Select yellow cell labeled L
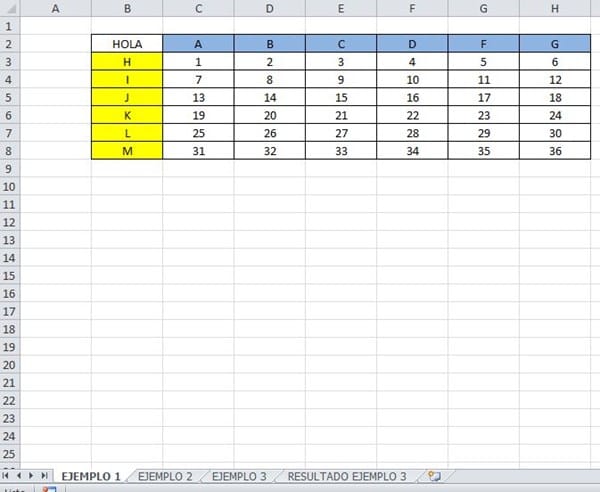600x492 pixels. [x=127, y=133]
